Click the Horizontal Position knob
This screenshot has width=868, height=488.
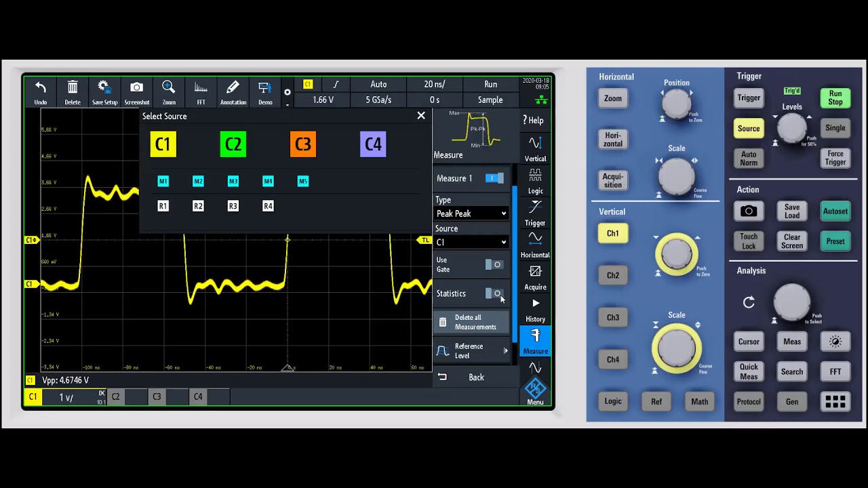click(676, 104)
